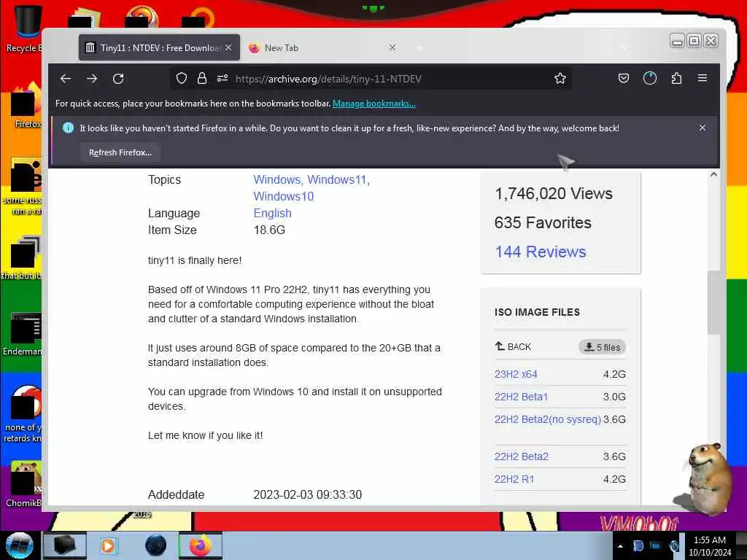Image resolution: width=747 pixels, height=560 pixels.
Task: Open the list all tabs dropdown
Action: click(x=624, y=47)
